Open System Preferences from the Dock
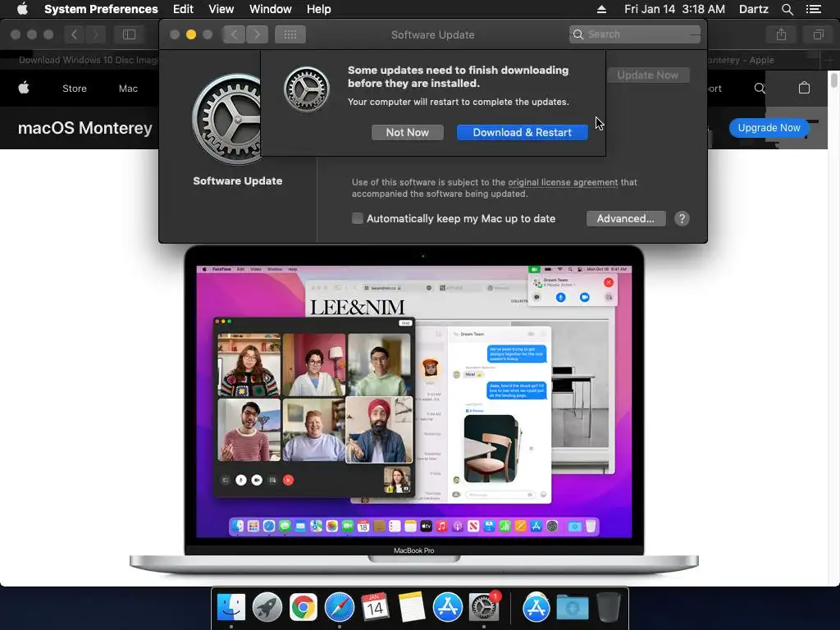The height and width of the screenshot is (630, 840). pos(484,608)
